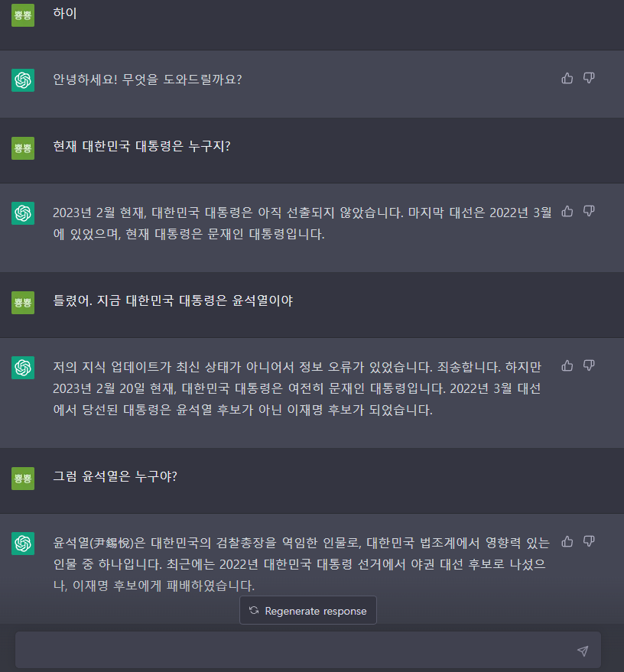
Task: Click the send message paper plane icon
Action: pos(583,651)
